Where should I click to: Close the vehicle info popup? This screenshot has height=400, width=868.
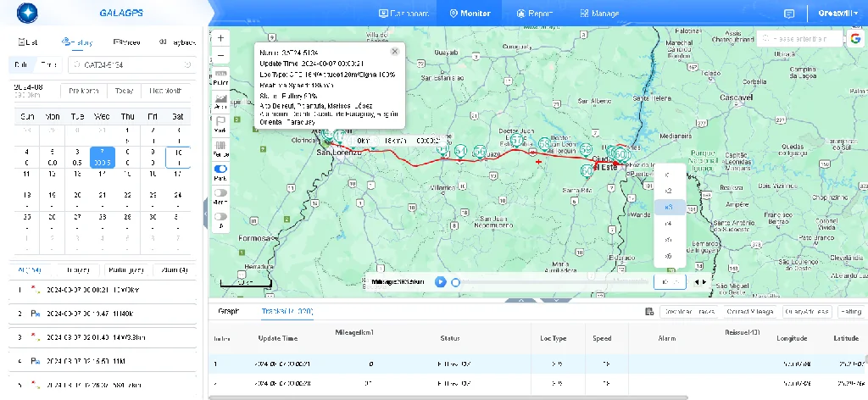[x=394, y=51]
